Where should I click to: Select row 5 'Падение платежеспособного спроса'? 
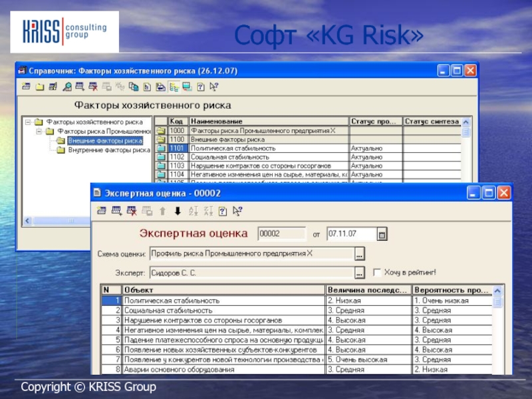[297, 340]
